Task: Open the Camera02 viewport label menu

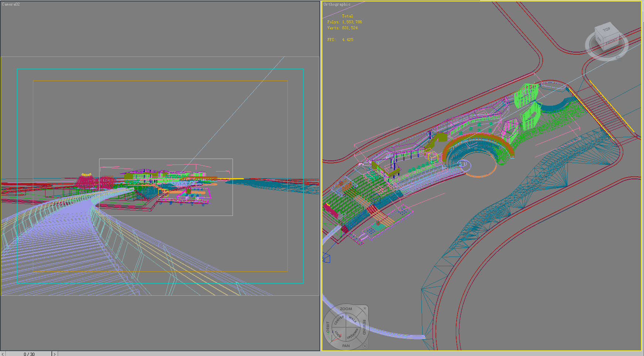Action: coord(11,4)
